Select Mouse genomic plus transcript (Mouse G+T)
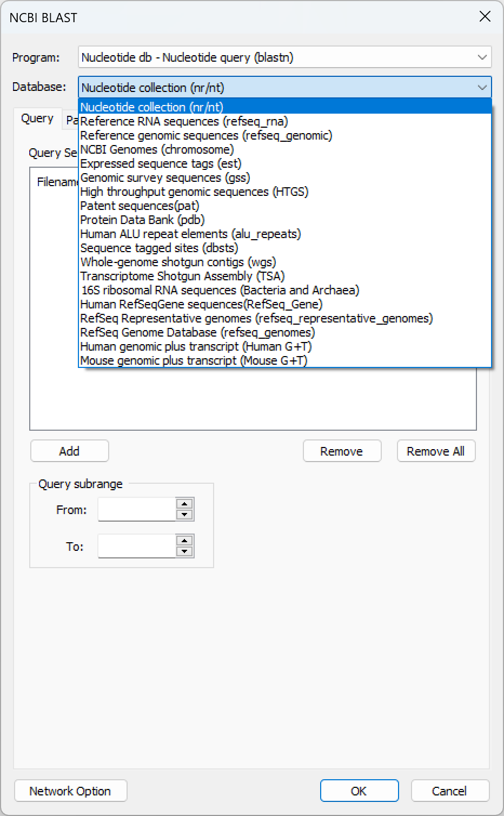The image size is (504, 816). click(x=285, y=360)
